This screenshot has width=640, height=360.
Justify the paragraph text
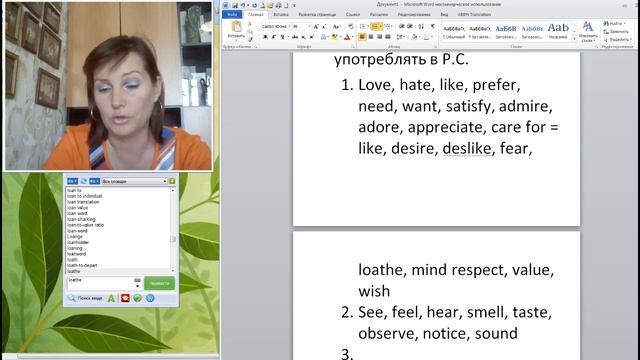388,37
